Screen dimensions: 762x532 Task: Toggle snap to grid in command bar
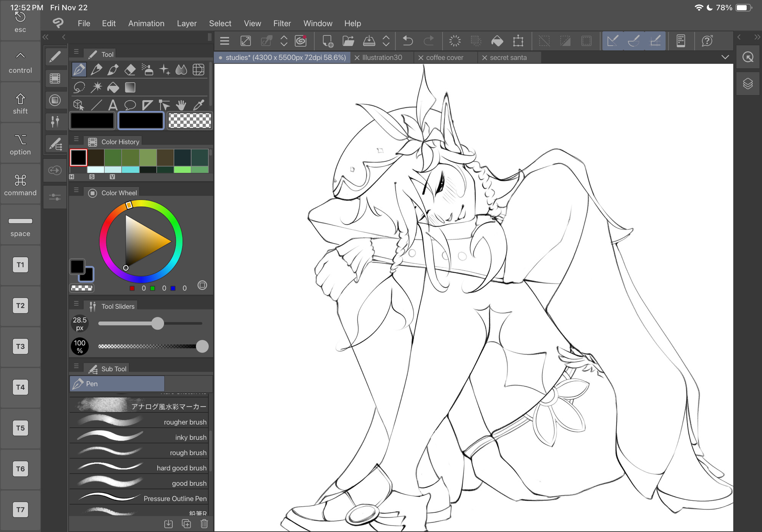(655, 41)
